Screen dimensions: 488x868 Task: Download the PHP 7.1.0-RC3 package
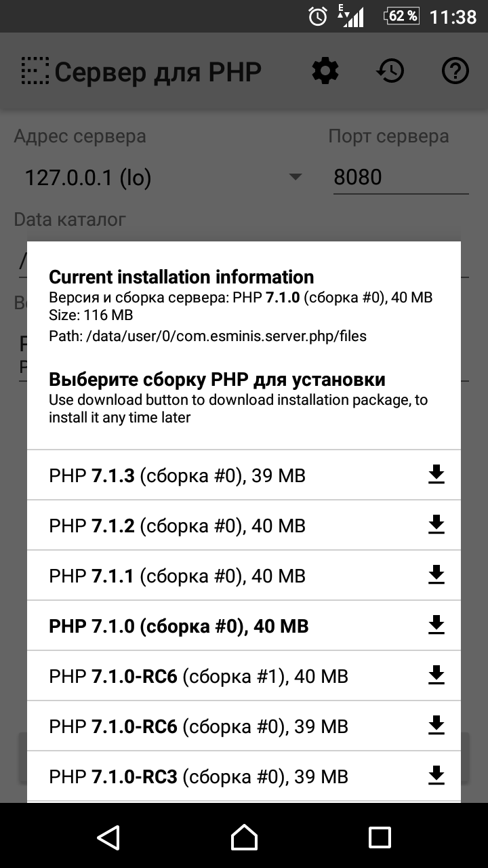pos(436,776)
